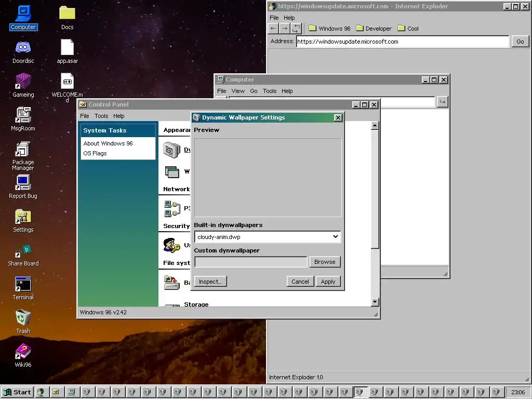Open the Start menu
Image resolution: width=532 pixels, height=399 pixels.
17,392
